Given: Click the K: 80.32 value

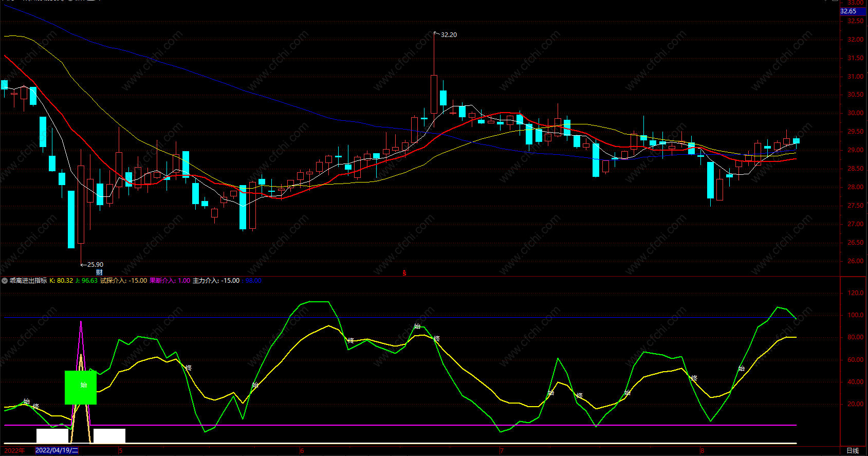Looking at the screenshot, I should point(61,281).
